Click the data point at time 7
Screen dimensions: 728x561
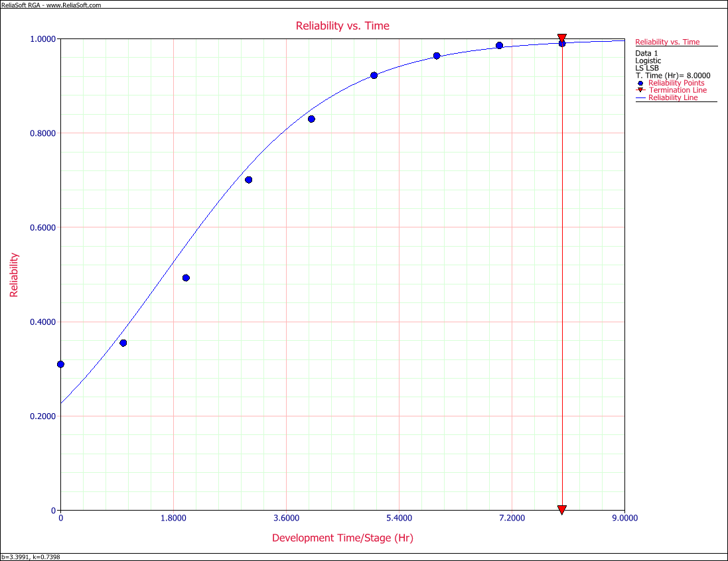[499, 46]
